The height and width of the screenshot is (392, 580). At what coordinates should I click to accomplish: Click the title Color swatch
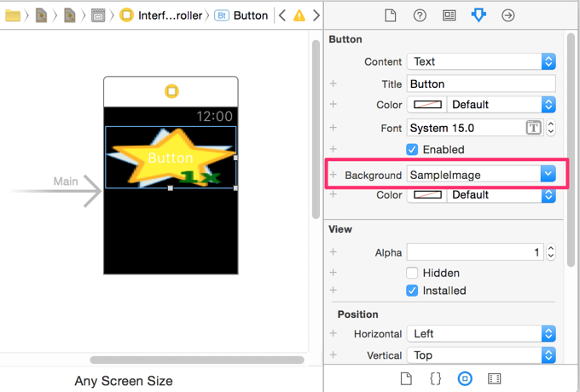click(427, 105)
